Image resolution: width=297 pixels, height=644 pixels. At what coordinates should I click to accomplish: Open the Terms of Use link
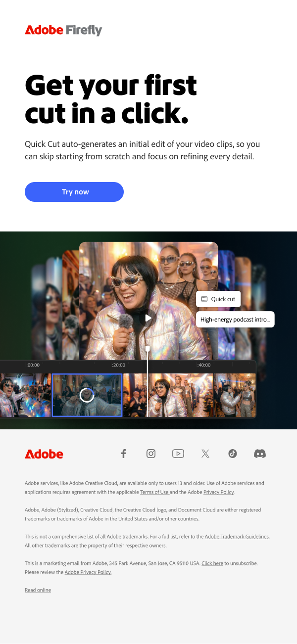(x=155, y=492)
